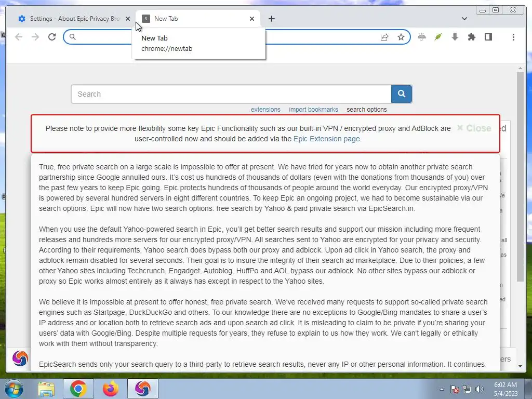Go back using the browser back arrow
Viewport: 532px width, 399px height.
click(x=19, y=37)
